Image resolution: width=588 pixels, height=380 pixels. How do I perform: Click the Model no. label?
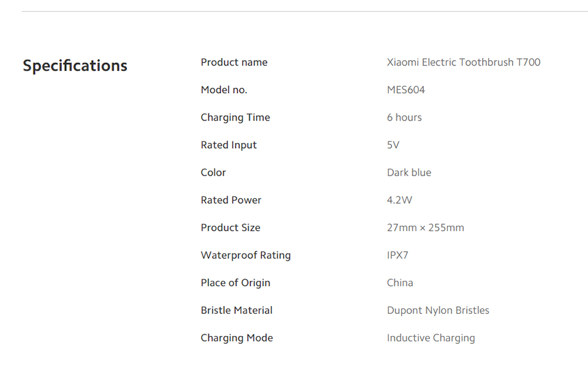click(224, 90)
